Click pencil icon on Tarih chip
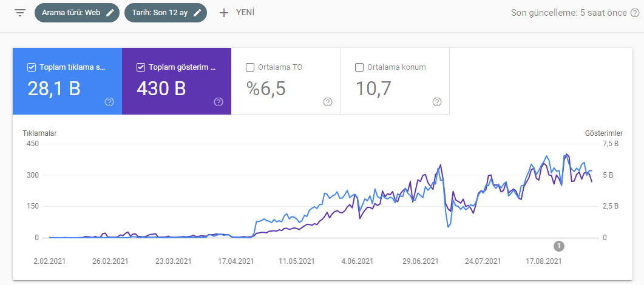Image resolution: width=644 pixels, height=285 pixels. pyautogui.click(x=197, y=13)
